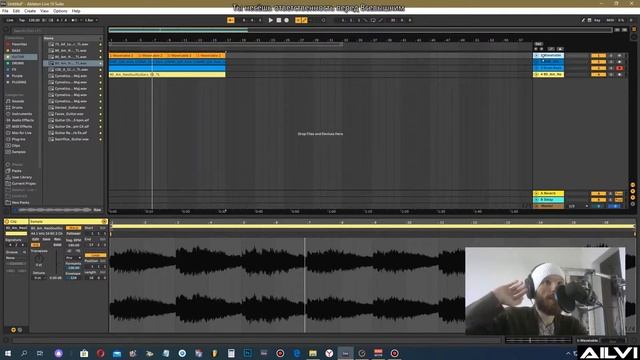The width and height of the screenshot is (640, 360).
Task: Open the Clips category in the browser
Action: point(16,146)
